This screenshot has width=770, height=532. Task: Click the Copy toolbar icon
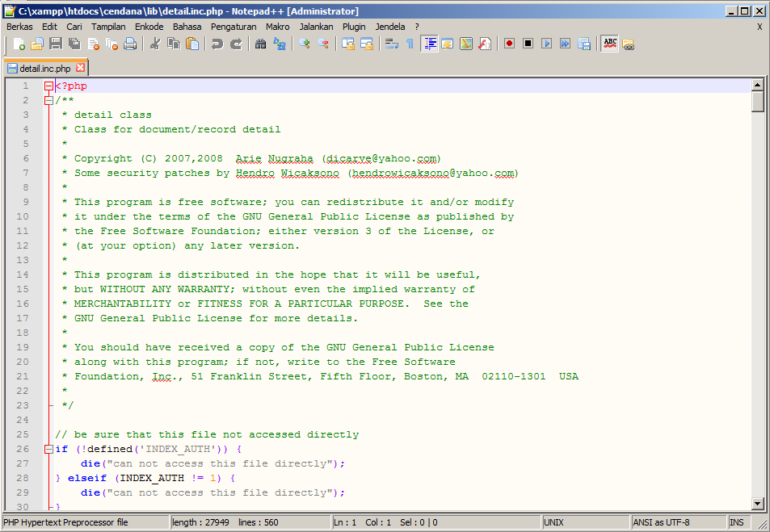(174, 44)
